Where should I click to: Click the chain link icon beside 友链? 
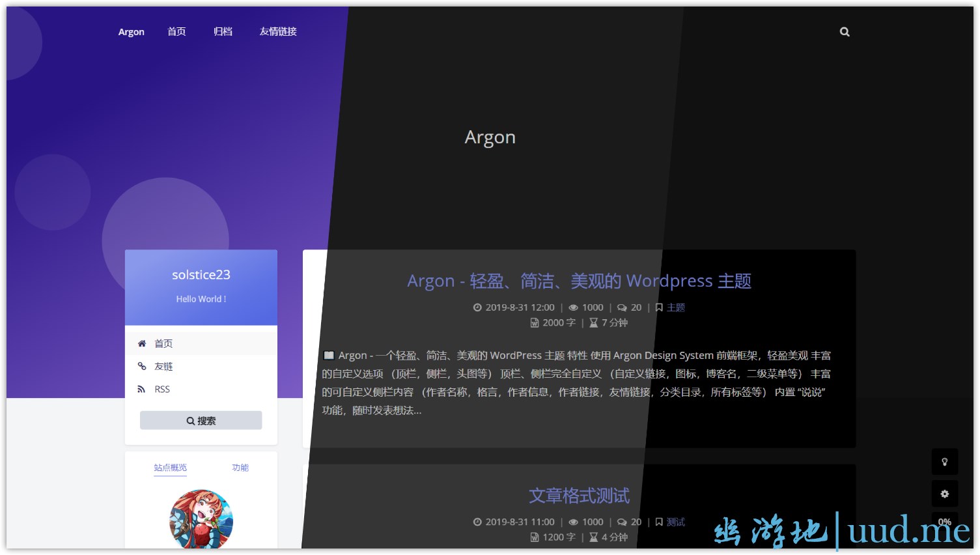pyautogui.click(x=142, y=366)
